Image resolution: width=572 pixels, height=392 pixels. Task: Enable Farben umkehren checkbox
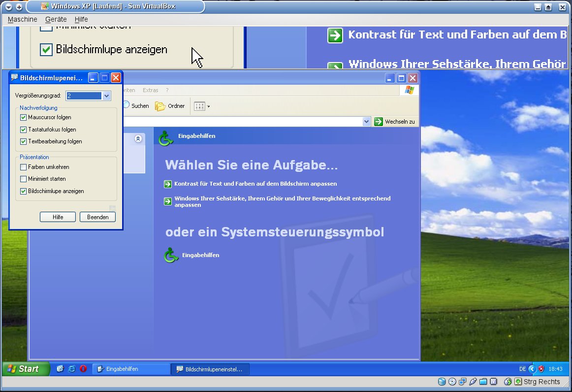tap(23, 167)
